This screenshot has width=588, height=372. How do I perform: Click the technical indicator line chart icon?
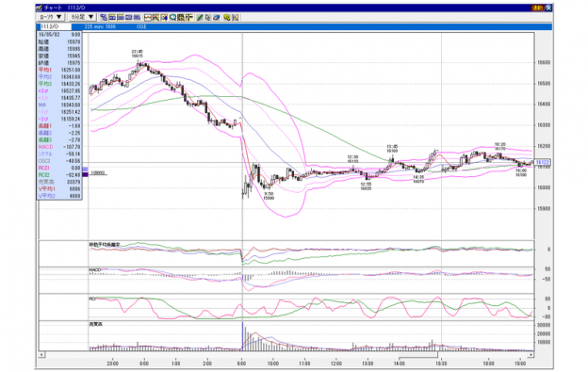click(148, 17)
